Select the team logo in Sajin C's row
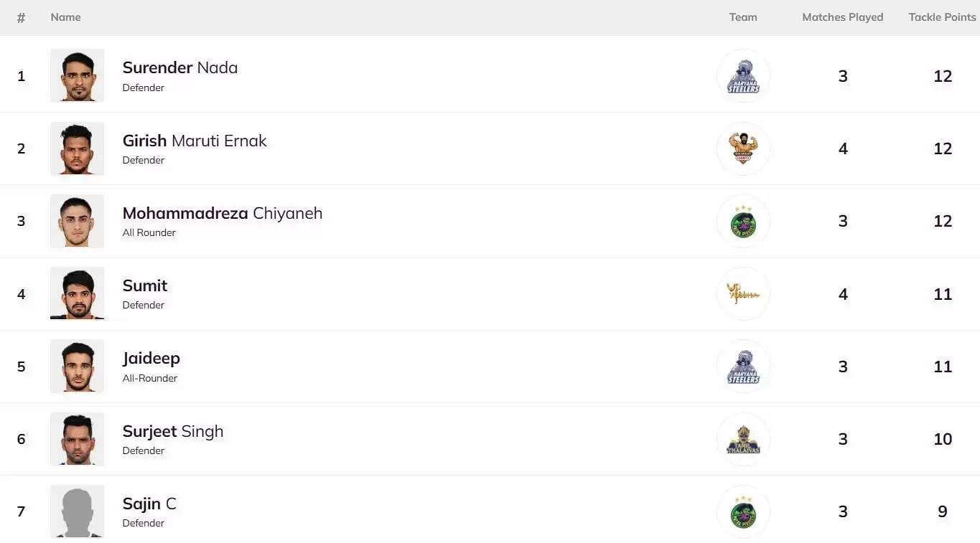The image size is (980, 543). (743, 511)
